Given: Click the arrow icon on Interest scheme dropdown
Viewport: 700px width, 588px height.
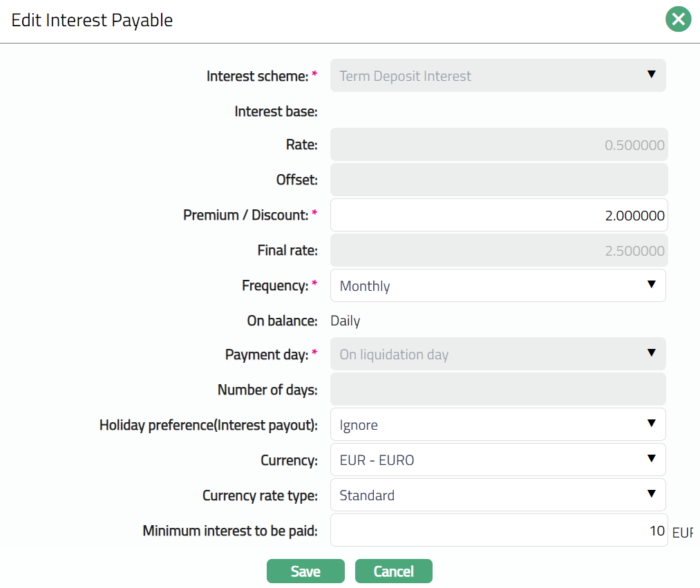Looking at the screenshot, I should [x=651, y=75].
